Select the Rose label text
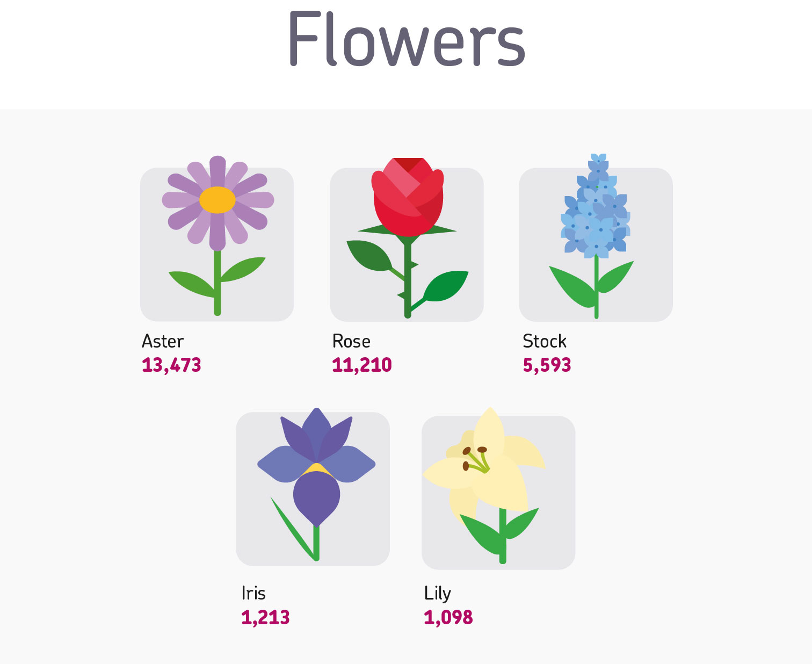This screenshot has height=664, width=812. (x=351, y=341)
